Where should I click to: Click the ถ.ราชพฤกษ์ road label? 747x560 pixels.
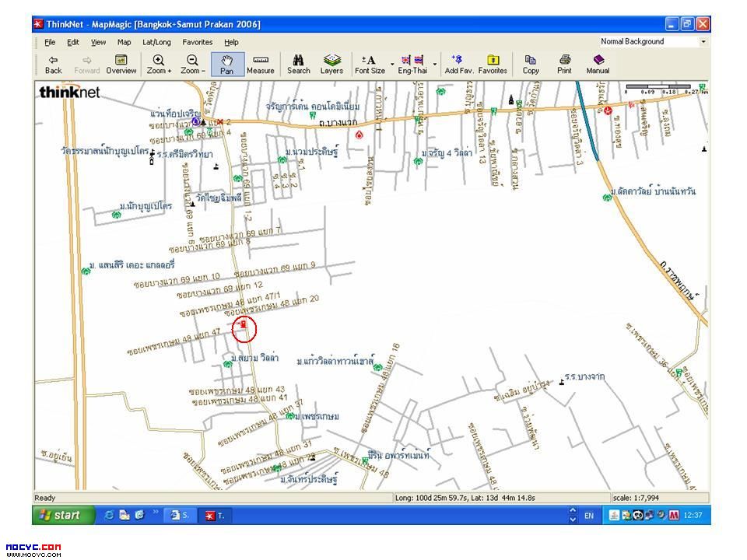pos(679,281)
